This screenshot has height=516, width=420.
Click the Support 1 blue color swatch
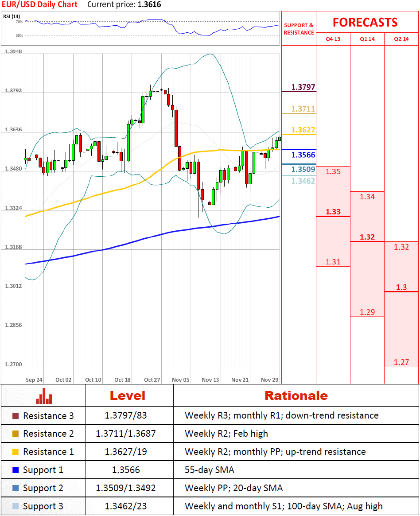click(x=16, y=470)
